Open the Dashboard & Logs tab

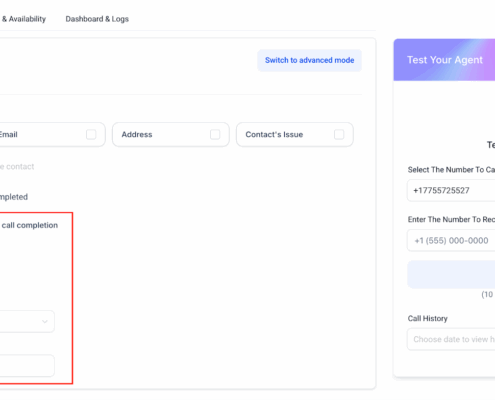coord(97,19)
